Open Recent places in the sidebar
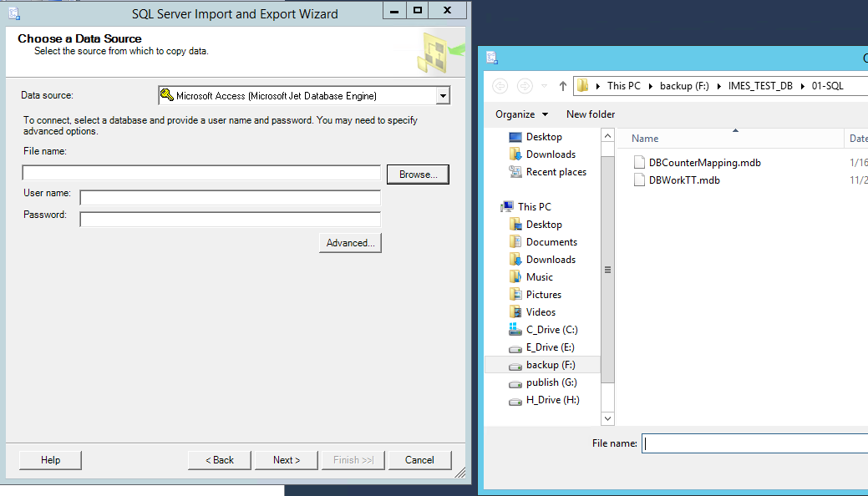Screen dimensions: 868x496 [556, 172]
